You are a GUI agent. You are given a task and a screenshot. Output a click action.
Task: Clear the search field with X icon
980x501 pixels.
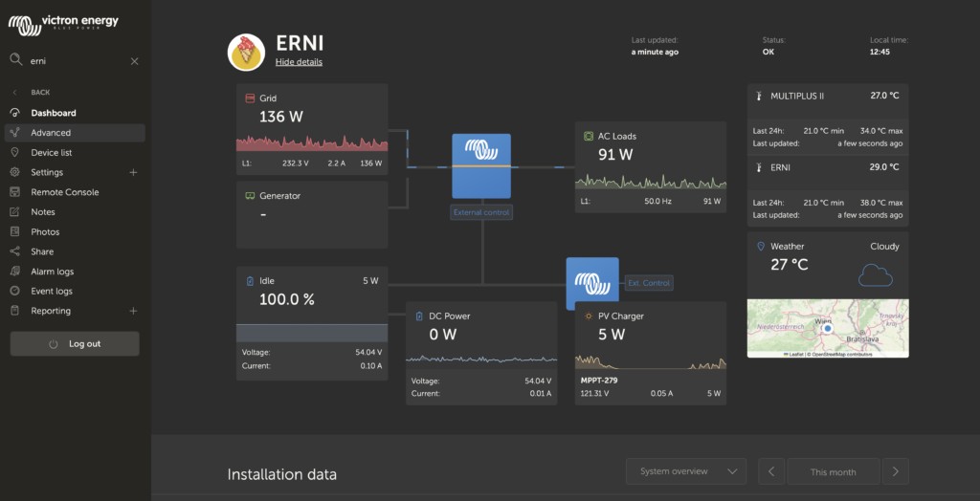[134, 61]
